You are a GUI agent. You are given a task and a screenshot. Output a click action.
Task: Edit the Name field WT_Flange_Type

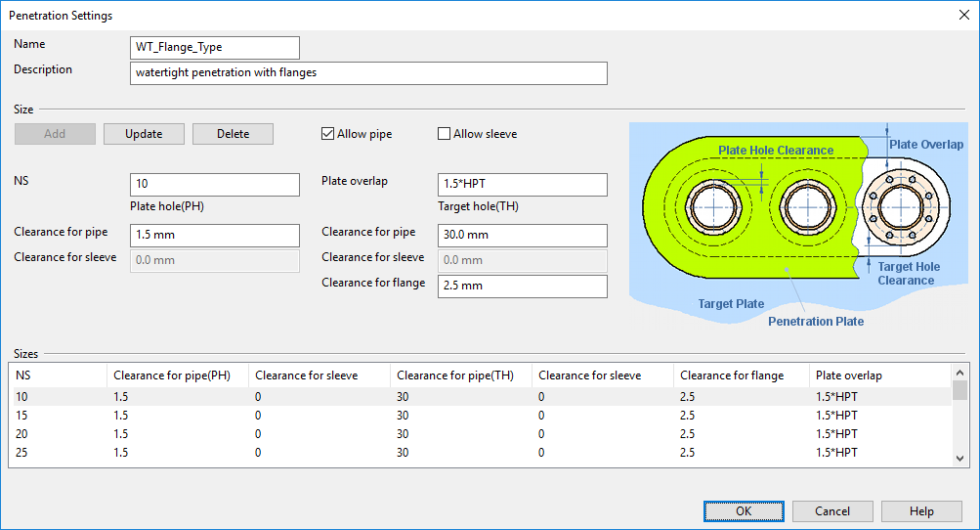click(215, 48)
